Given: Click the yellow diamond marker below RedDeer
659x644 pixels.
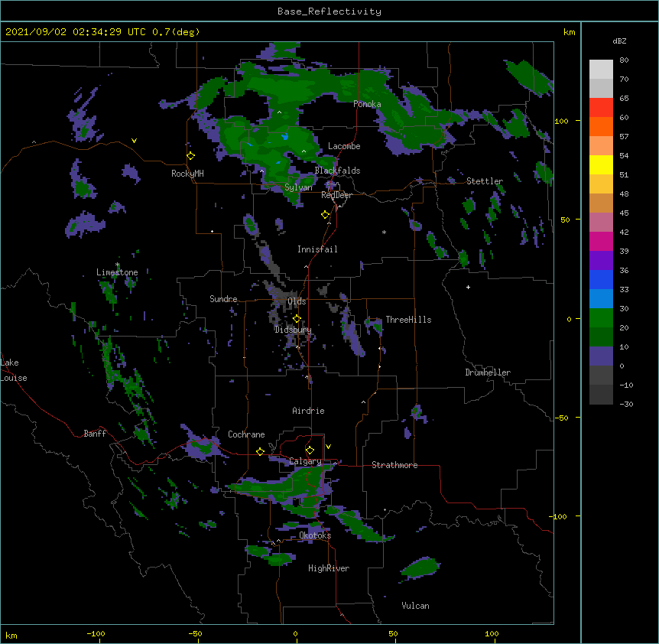Looking at the screenshot, I should click(x=326, y=215).
